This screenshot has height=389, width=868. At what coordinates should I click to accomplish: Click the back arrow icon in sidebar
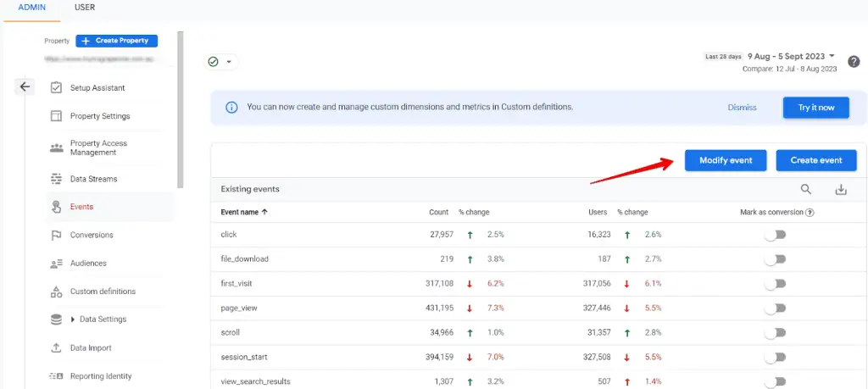coord(25,86)
